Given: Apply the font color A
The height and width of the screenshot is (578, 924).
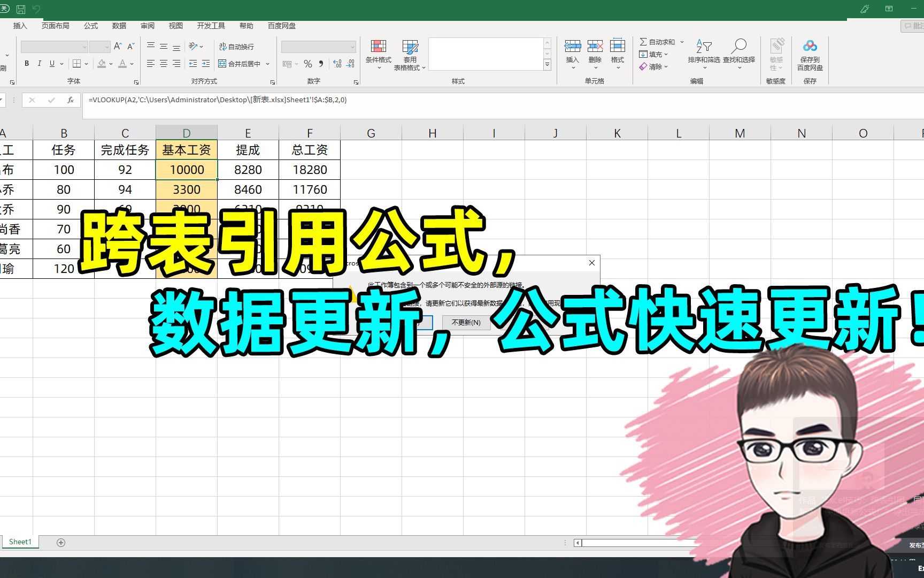Looking at the screenshot, I should pos(122,64).
